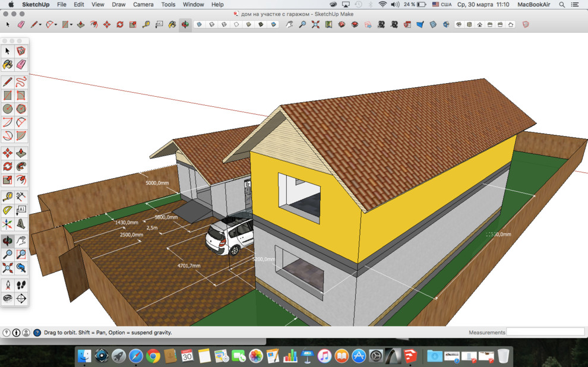Pick the Tape Measure tool in left palette
The width and height of the screenshot is (588, 367).
click(8, 197)
